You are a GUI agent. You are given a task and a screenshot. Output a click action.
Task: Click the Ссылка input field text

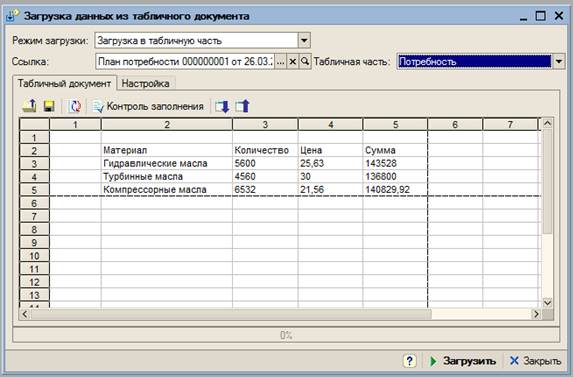(185, 62)
